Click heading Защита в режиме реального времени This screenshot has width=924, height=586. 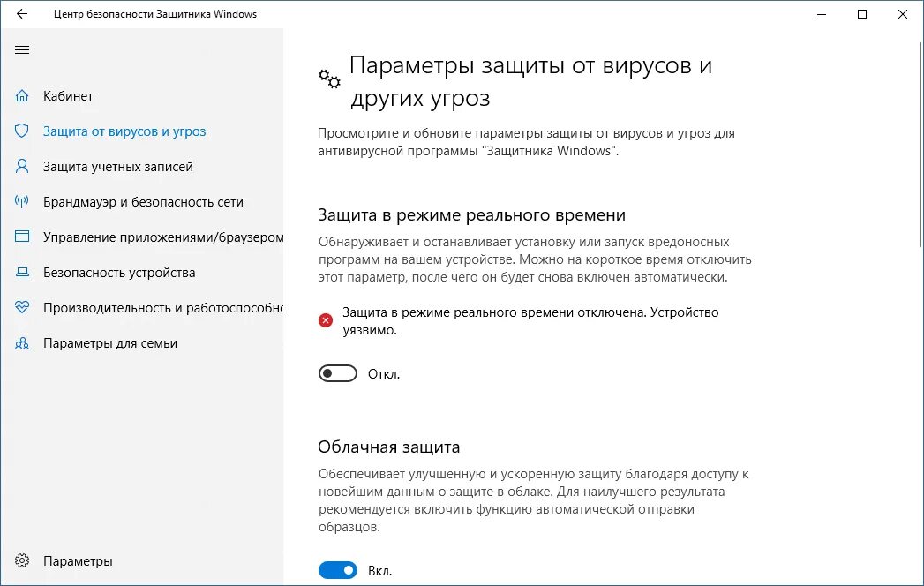point(471,215)
